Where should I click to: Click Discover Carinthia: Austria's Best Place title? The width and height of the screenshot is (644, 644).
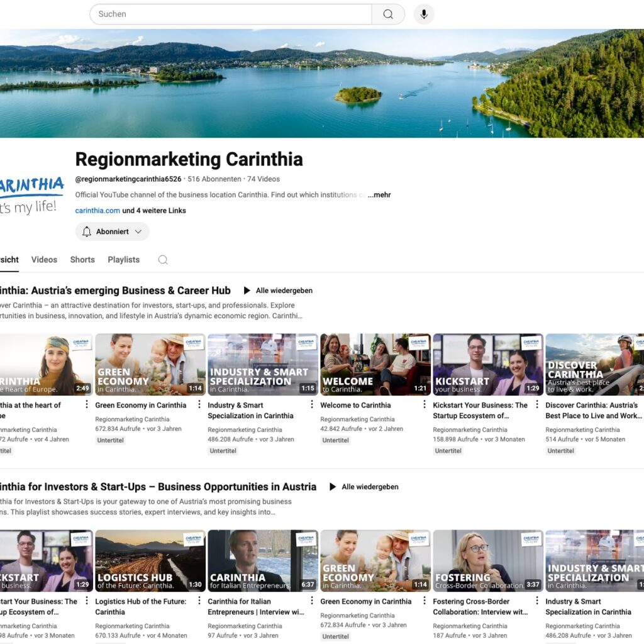594,410
